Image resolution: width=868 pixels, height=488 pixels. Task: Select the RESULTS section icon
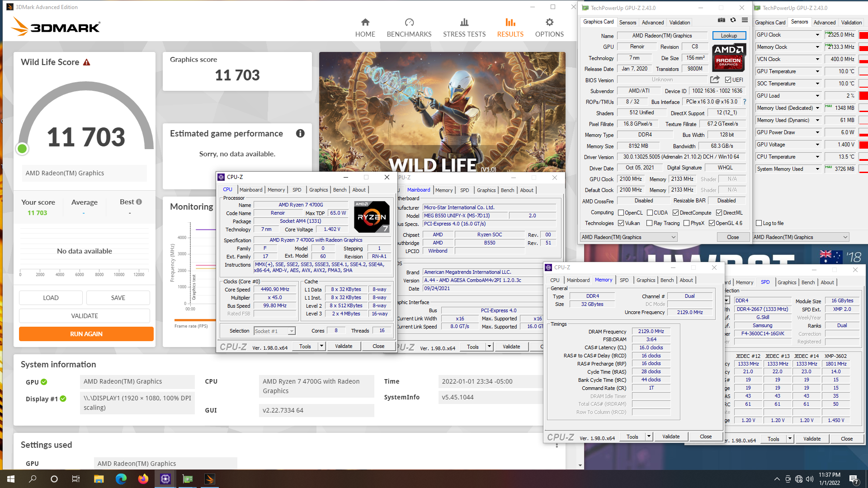point(510,23)
